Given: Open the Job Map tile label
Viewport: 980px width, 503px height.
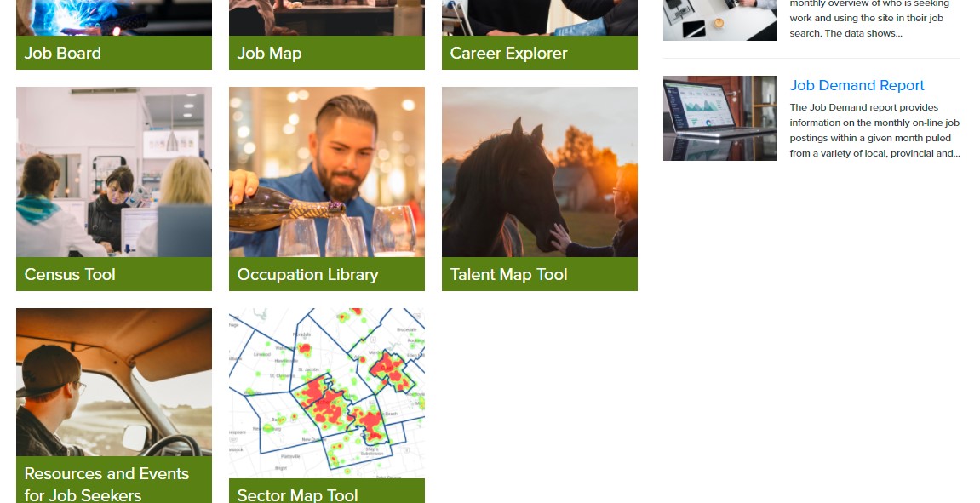Looking at the screenshot, I should click(x=327, y=53).
